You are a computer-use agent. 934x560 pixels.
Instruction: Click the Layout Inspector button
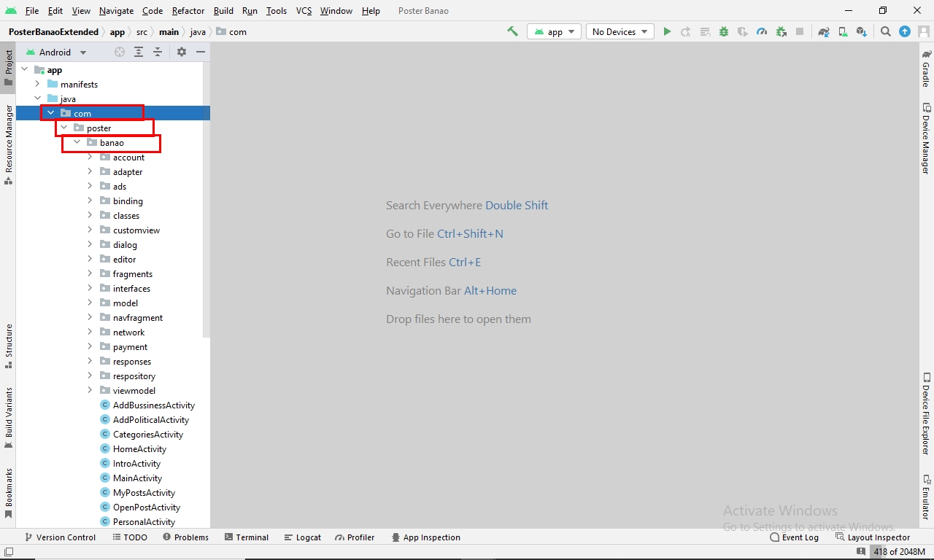pyautogui.click(x=873, y=537)
